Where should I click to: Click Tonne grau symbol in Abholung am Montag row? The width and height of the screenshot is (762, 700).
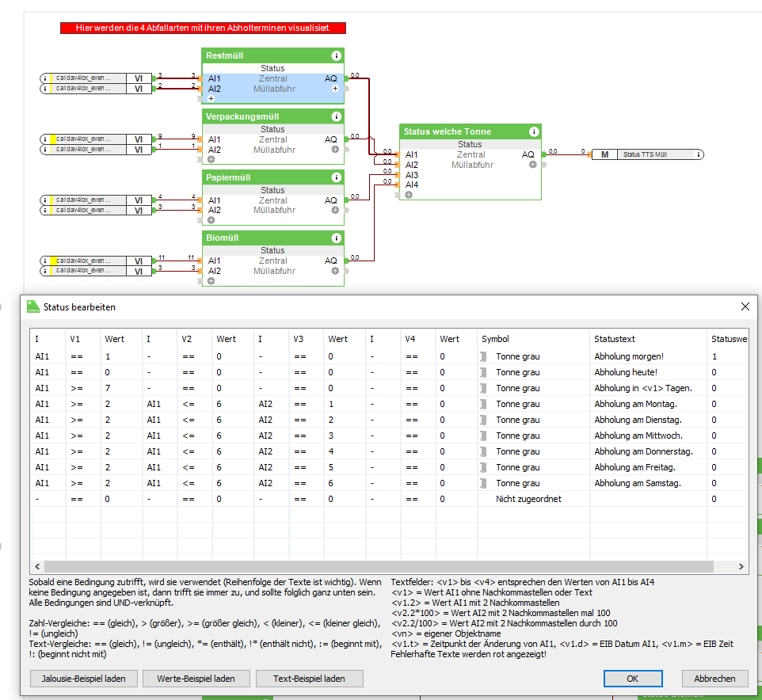coord(483,404)
